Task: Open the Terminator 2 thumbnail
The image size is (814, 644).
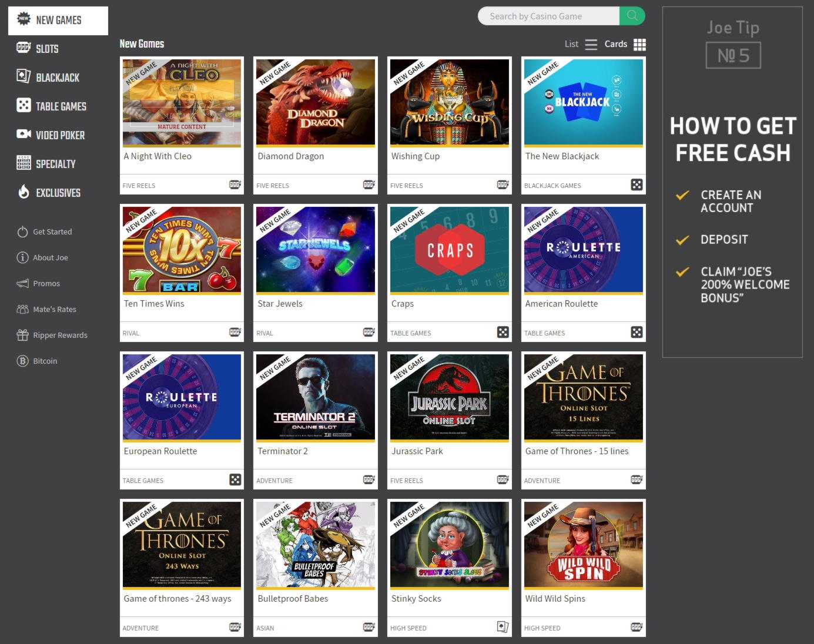Action: (x=316, y=397)
